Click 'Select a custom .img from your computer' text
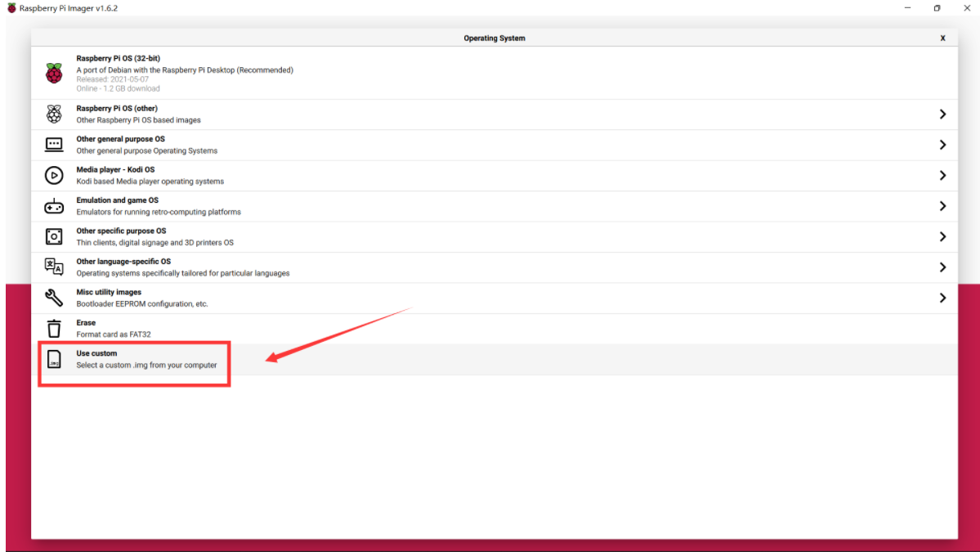This screenshot has width=980, height=552. pos(146,365)
